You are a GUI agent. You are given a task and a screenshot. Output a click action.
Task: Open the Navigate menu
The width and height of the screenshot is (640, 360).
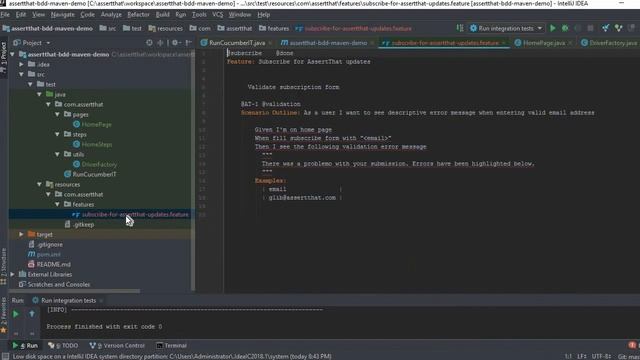[x=62, y=15]
